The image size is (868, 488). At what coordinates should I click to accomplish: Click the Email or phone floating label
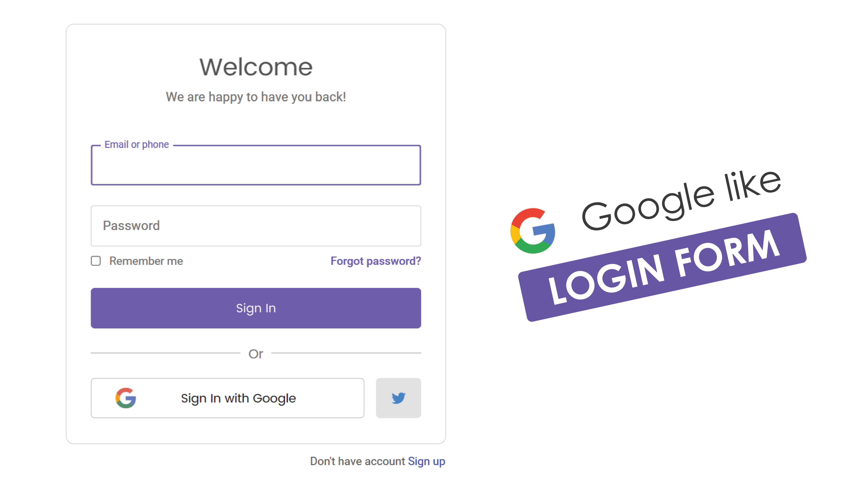pos(137,144)
